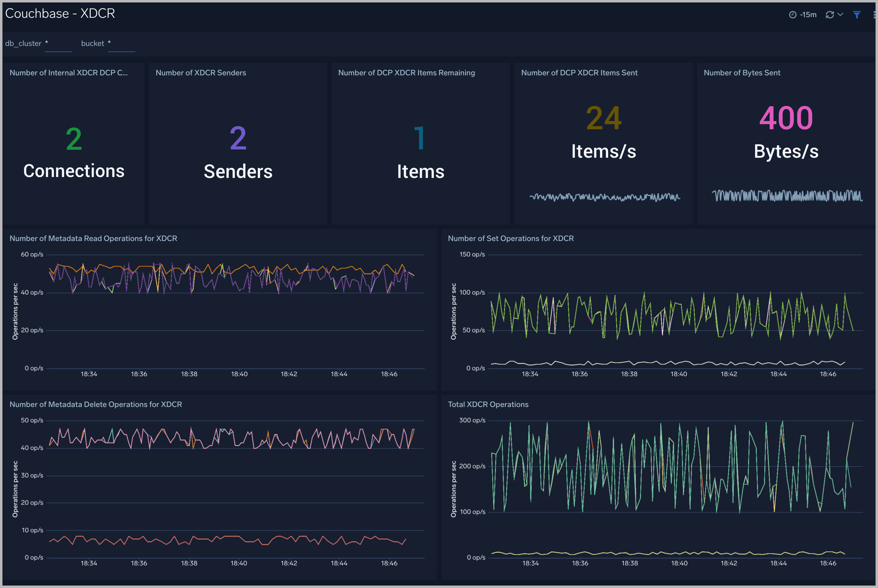Click the sparkline under Bytes/s
Viewport: 878px width, 588px height.
(x=787, y=196)
